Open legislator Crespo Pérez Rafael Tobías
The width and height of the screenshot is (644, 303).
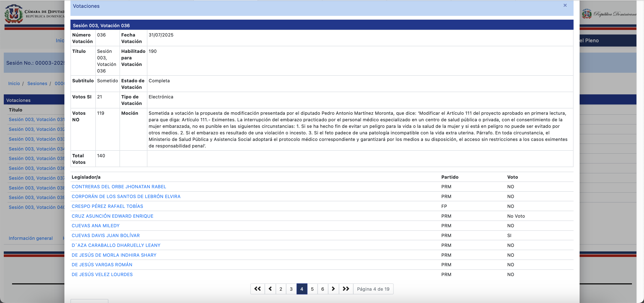point(107,206)
